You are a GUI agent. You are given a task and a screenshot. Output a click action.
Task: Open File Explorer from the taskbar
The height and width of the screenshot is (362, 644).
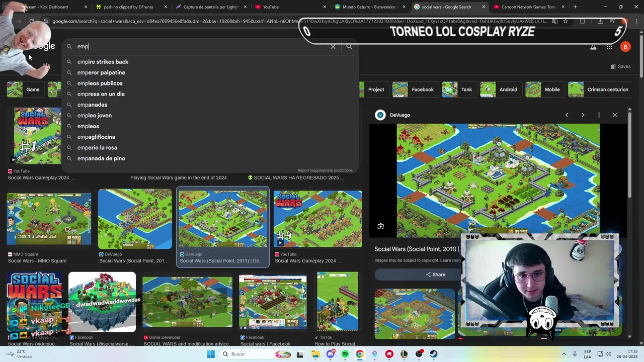[315, 354]
